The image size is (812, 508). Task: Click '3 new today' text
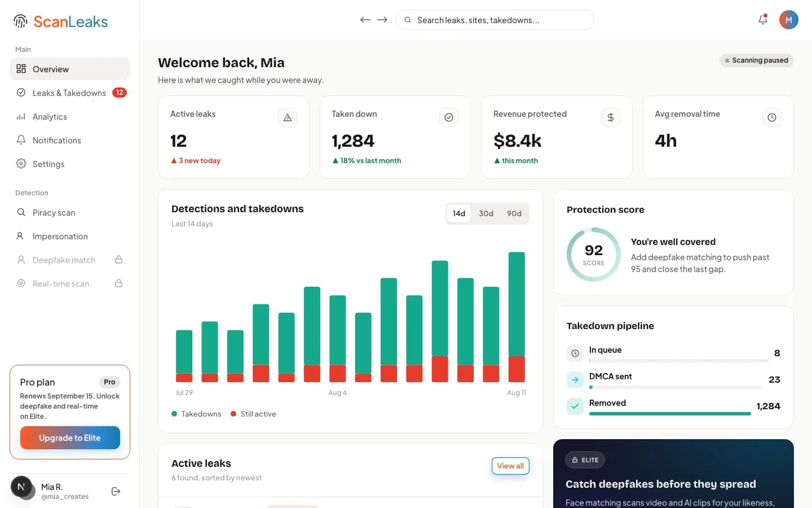pyautogui.click(x=196, y=161)
